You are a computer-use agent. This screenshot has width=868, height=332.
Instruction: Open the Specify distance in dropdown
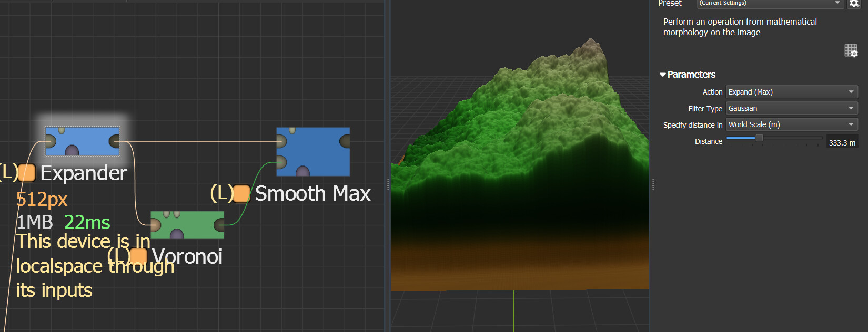click(x=791, y=124)
